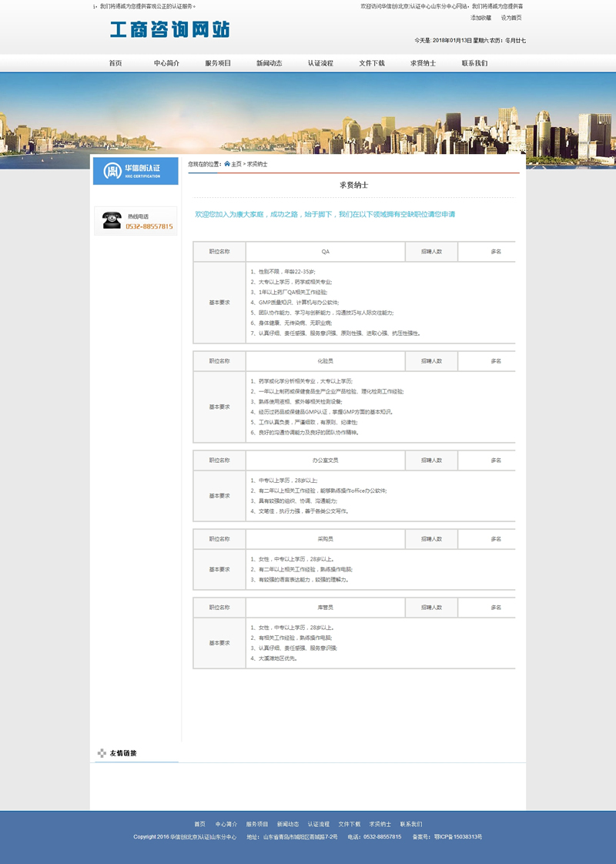The image size is (616, 864).
Task: Click the 联系我们 link in the footer
Action: (411, 824)
